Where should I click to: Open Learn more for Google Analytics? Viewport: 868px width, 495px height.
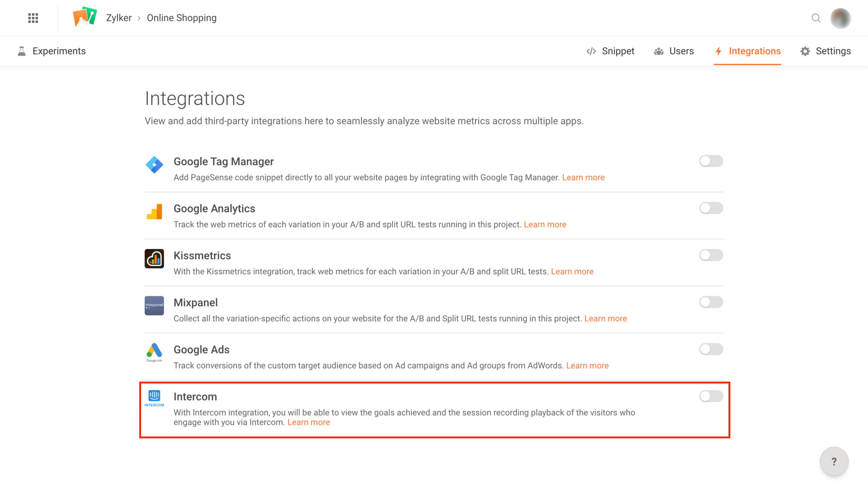(545, 224)
